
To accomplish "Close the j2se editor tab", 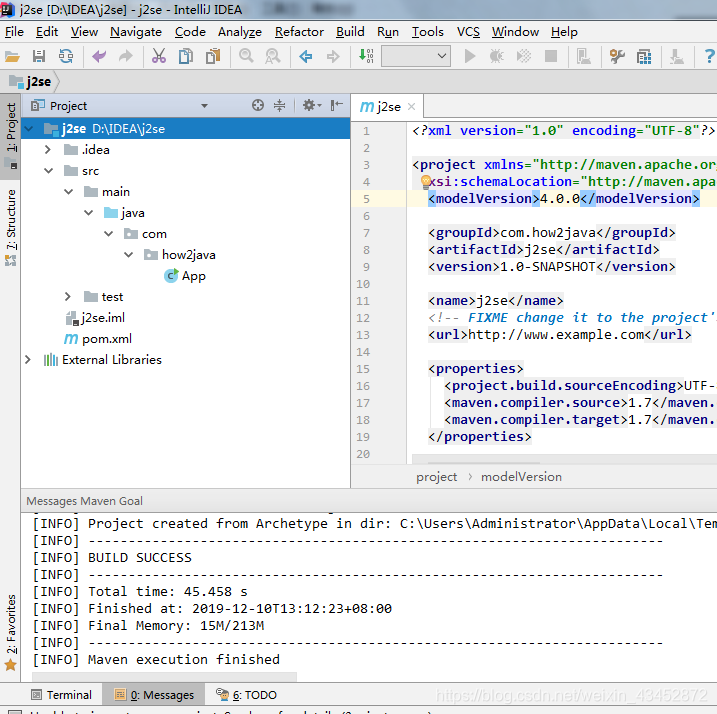I will [x=412, y=107].
